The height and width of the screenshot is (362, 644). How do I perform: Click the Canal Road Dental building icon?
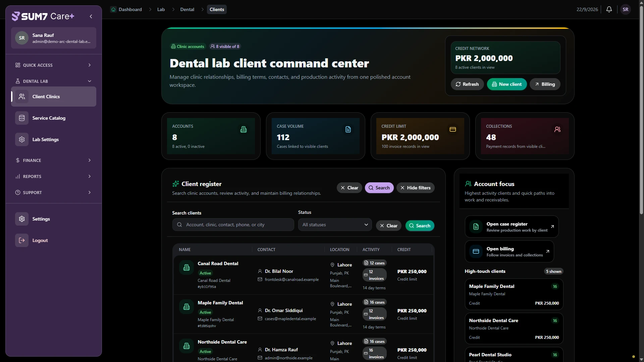coord(186,267)
